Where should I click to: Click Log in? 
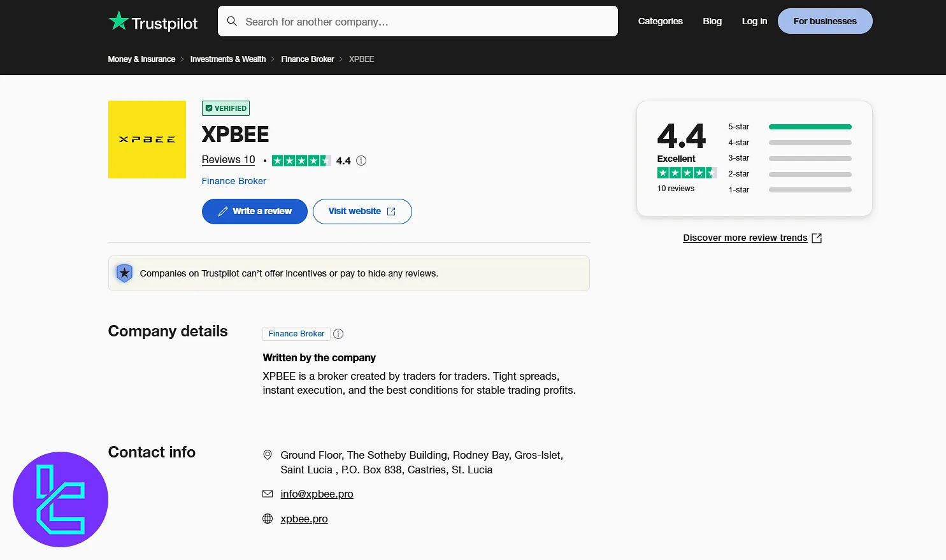754,21
